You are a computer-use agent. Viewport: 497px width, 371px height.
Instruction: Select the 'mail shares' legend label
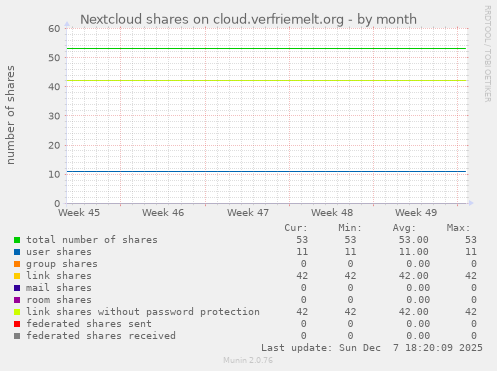pos(59,288)
